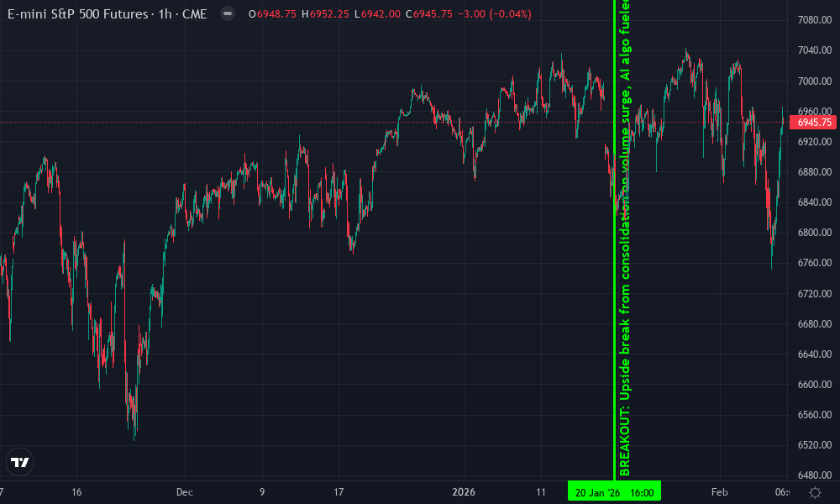Open chart settings gear in the bottom-right corner

tap(815, 492)
